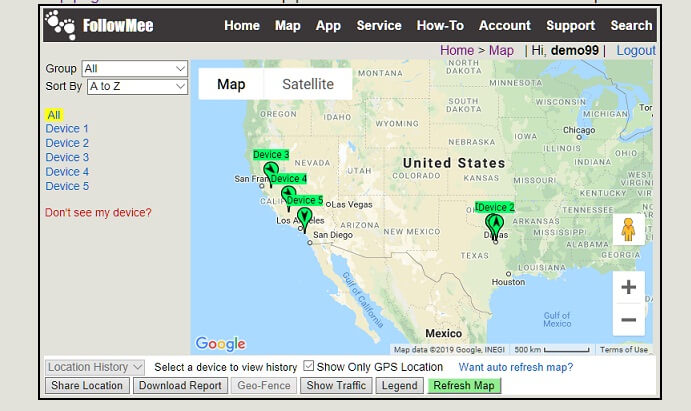
Task: Open the Account menu item
Action: (x=505, y=26)
